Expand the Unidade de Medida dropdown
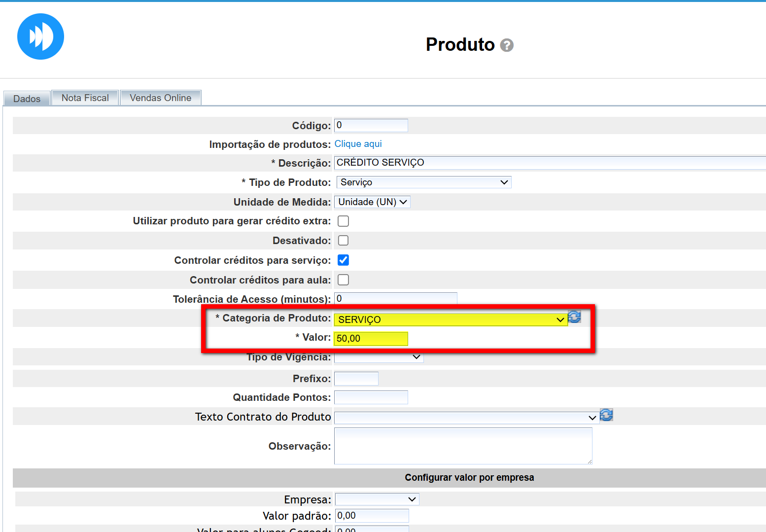 point(372,202)
